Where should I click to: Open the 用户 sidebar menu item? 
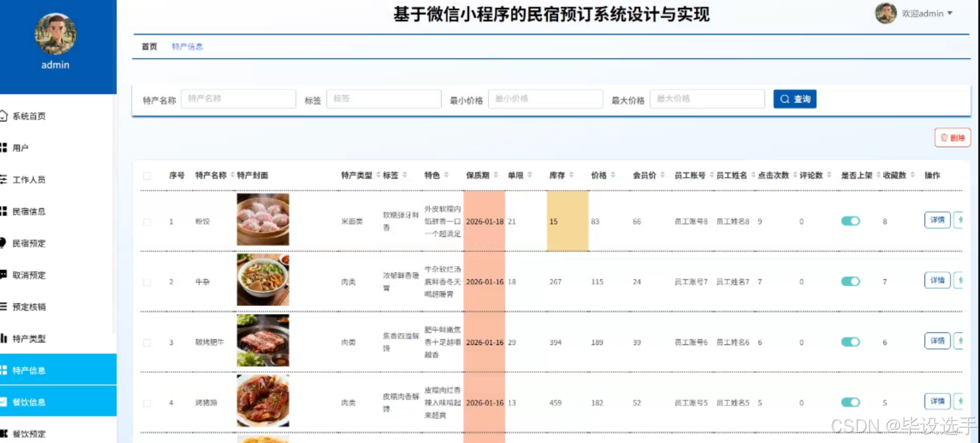pos(21,148)
